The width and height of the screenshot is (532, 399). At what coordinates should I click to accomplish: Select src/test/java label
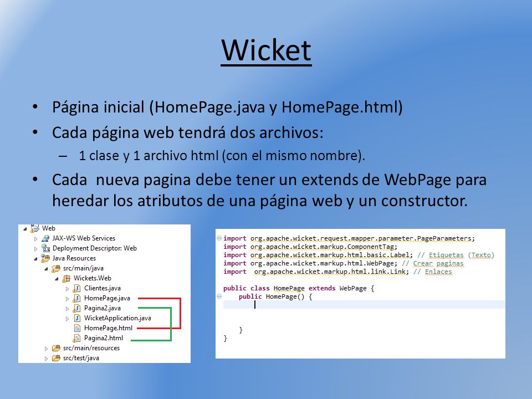81,358
